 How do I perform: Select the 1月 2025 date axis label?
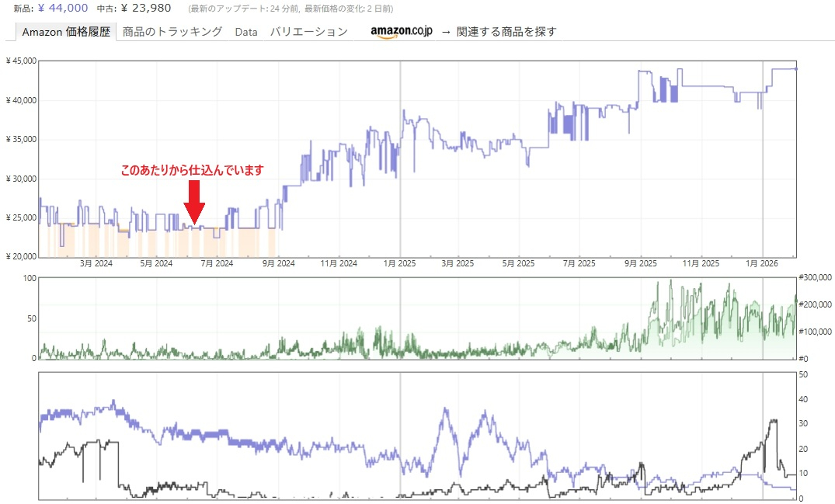[398, 264]
